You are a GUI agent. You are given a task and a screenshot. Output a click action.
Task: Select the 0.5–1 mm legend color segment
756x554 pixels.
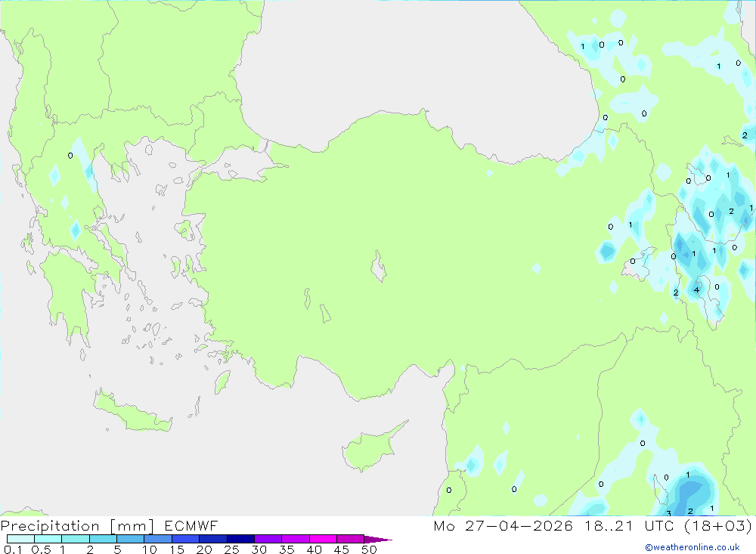point(48,539)
